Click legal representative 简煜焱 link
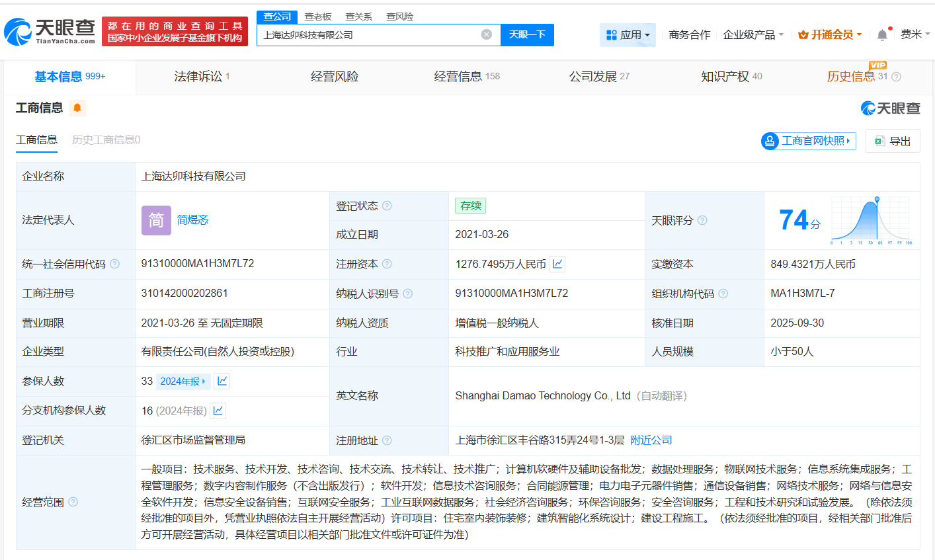The height and width of the screenshot is (560, 935). 192,220
